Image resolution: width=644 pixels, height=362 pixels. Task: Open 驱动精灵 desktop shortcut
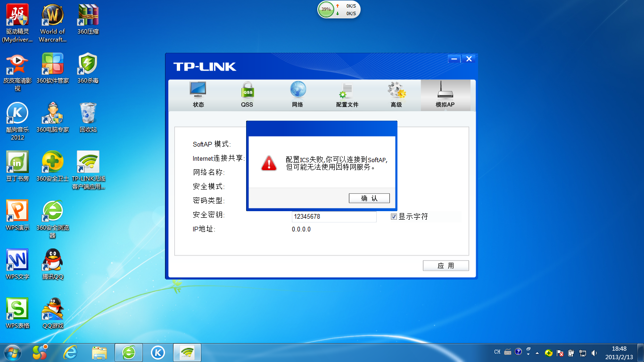(x=17, y=23)
